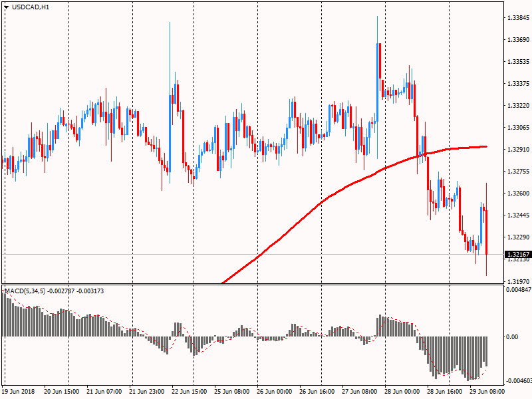Click the USDCAD,H1 chart title
This screenshot has width=532, height=399.
click(x=31, y=7)
